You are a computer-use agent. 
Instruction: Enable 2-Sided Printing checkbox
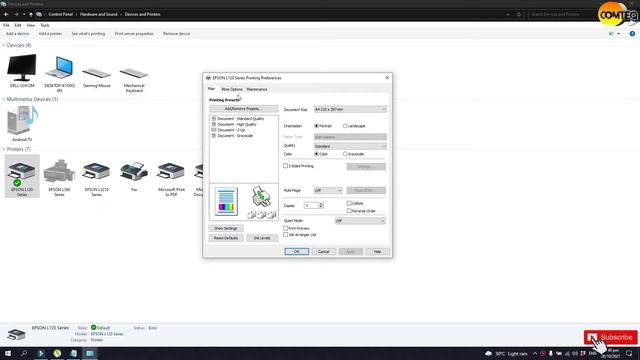(x=285, y=166)
